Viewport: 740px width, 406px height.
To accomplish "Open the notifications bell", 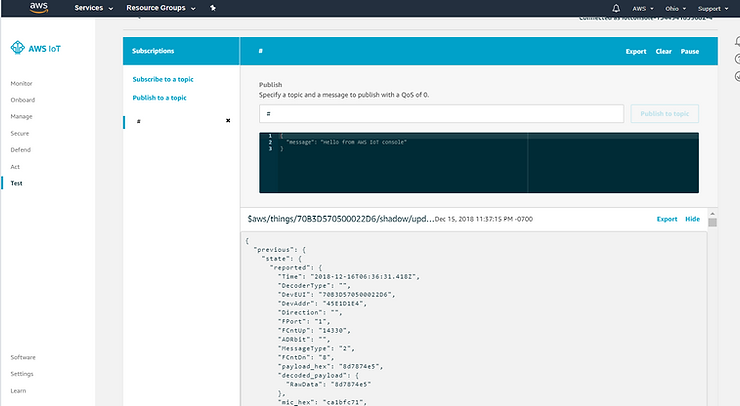I will pyautogui.click(x=616, y=8).
